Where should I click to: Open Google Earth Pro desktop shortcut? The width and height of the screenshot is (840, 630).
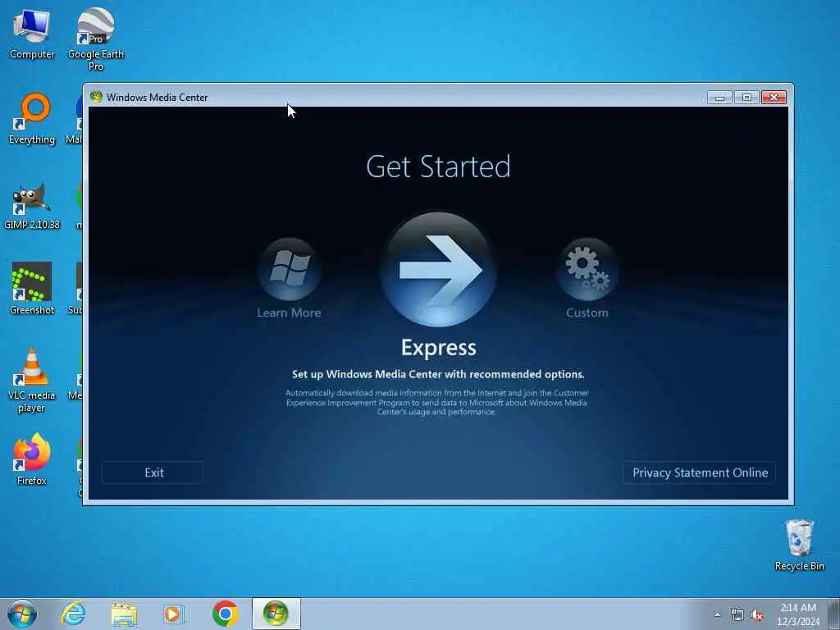(95, 39)
